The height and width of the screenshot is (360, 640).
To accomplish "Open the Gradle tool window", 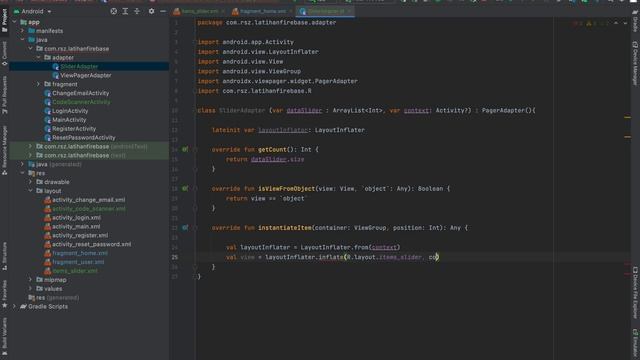I will pyautogui.click(x=635, y=22).
